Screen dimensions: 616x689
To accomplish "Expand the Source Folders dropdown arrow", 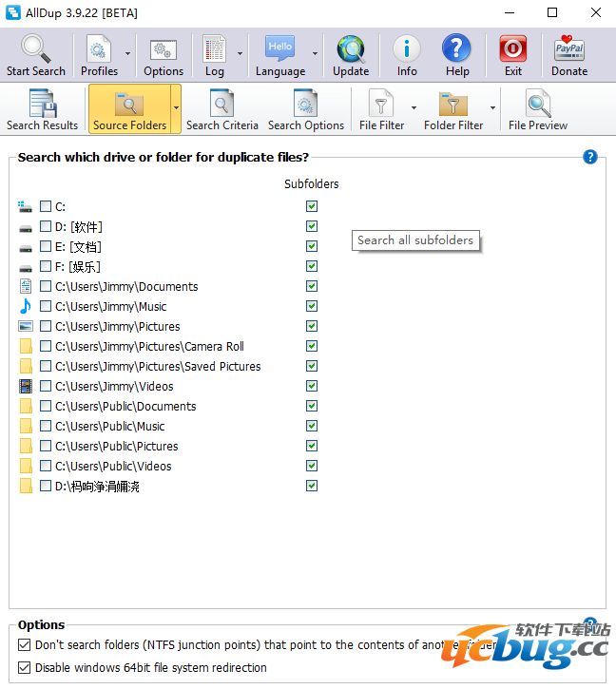I will click(176, 107).
